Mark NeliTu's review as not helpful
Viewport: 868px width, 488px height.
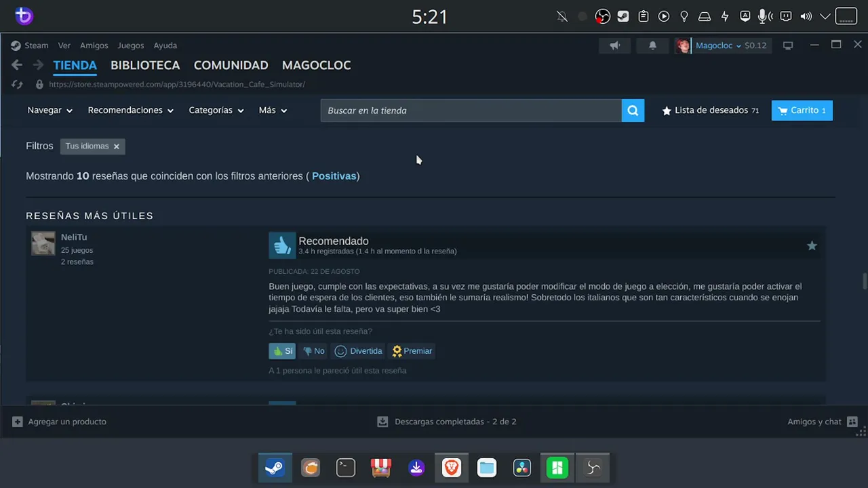click(313, 351)
